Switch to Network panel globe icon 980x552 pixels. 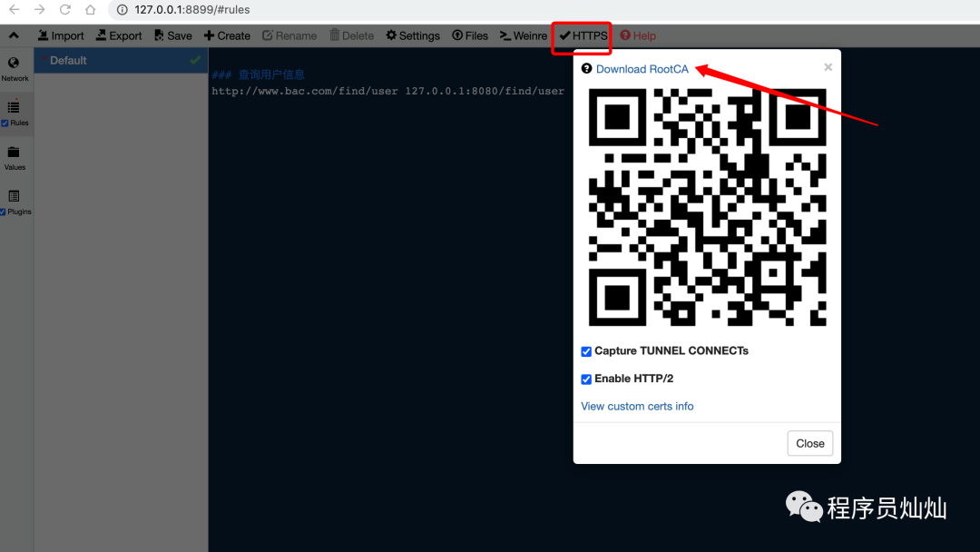[13, 63]
